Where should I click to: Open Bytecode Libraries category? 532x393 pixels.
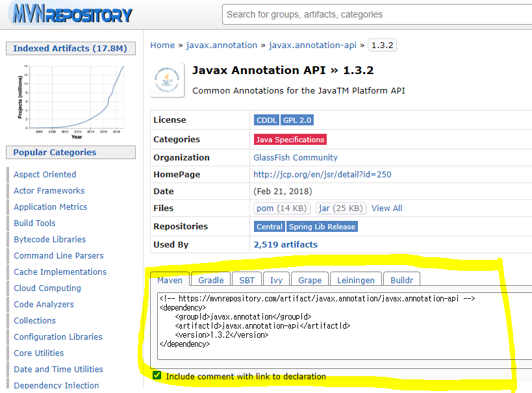point(50,240)
